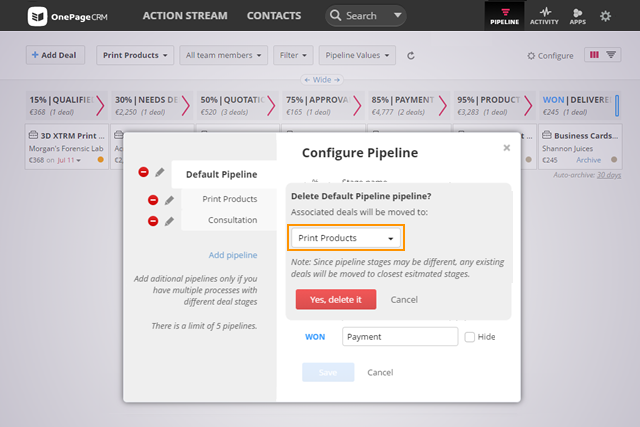Click the 15% Qualified stage header
Screen dimensions: 640x427
coord(67,105)
